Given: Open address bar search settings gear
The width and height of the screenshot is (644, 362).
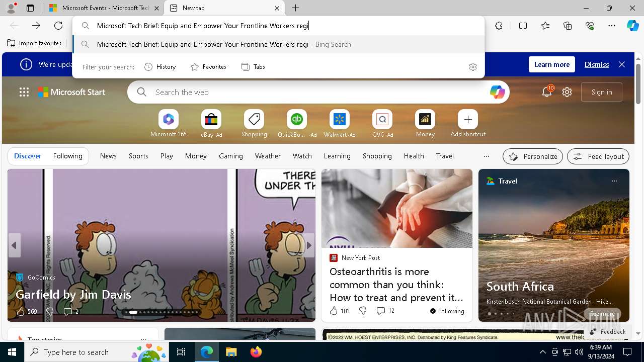Looking at the screenshot, I should tap(472, 67).
